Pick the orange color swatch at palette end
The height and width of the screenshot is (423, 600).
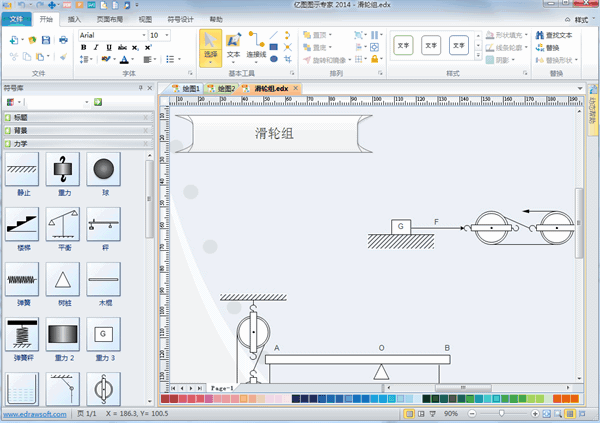[x=574, y=399]
